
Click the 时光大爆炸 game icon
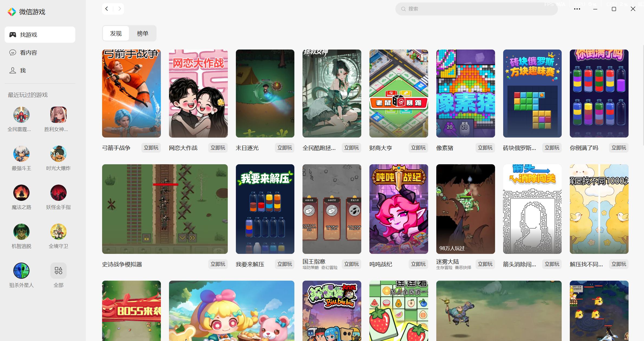58,154
